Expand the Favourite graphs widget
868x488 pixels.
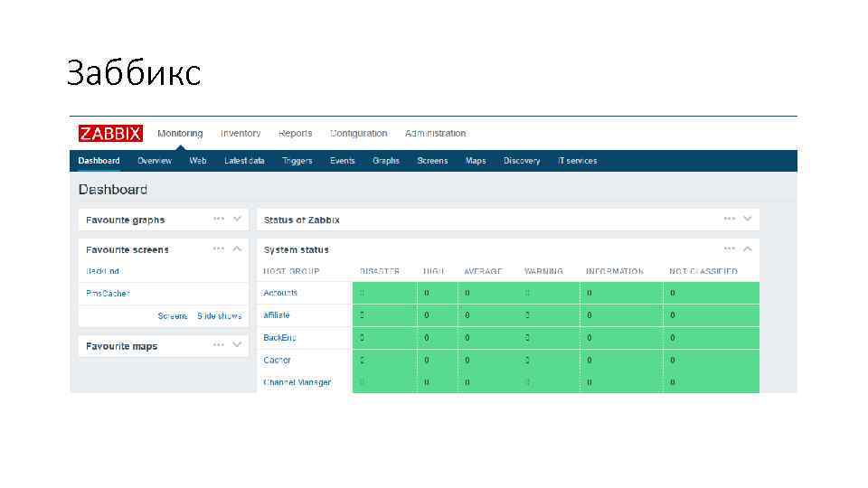[x=237, y=219]
